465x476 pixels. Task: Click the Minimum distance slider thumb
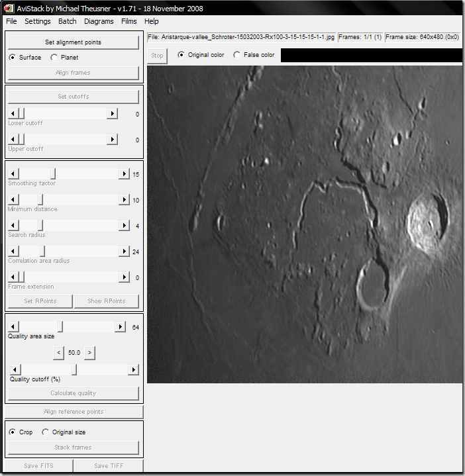40,200
